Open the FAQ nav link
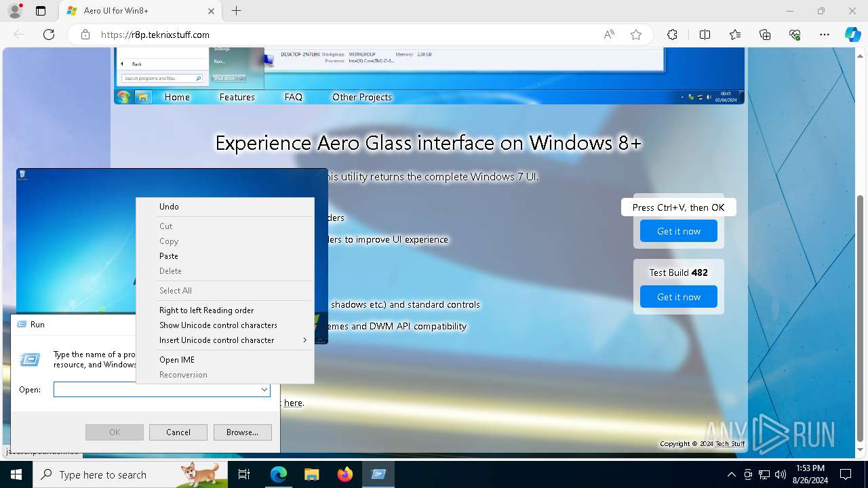The image size is (868, 488). 294,97
